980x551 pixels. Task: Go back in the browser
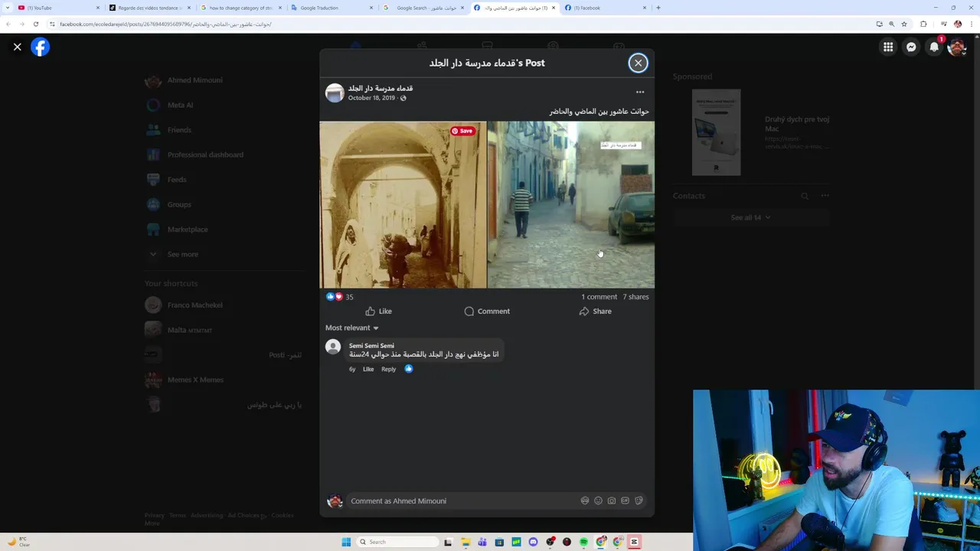point(8,24)
